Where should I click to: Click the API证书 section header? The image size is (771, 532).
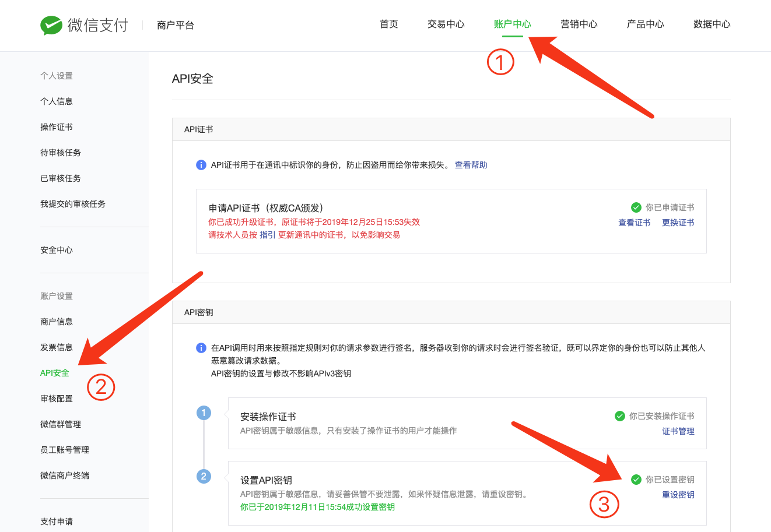pyautogui.click(x=199, y=129)
